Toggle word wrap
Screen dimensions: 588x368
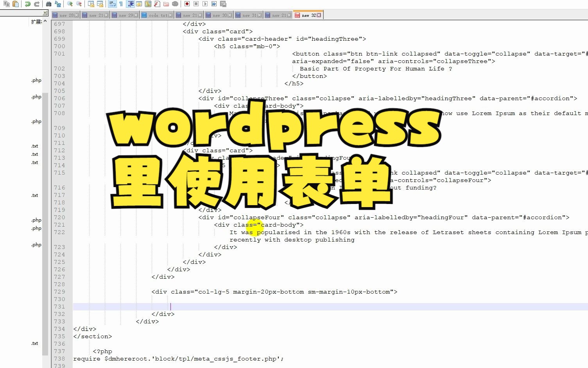click(x=112, y=4)
